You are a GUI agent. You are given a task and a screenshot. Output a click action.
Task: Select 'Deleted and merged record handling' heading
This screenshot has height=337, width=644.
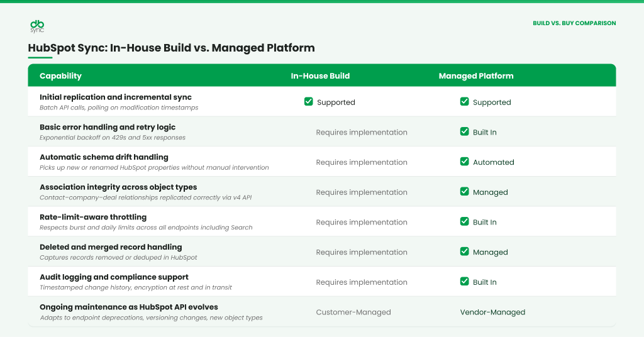coord(111,247)
